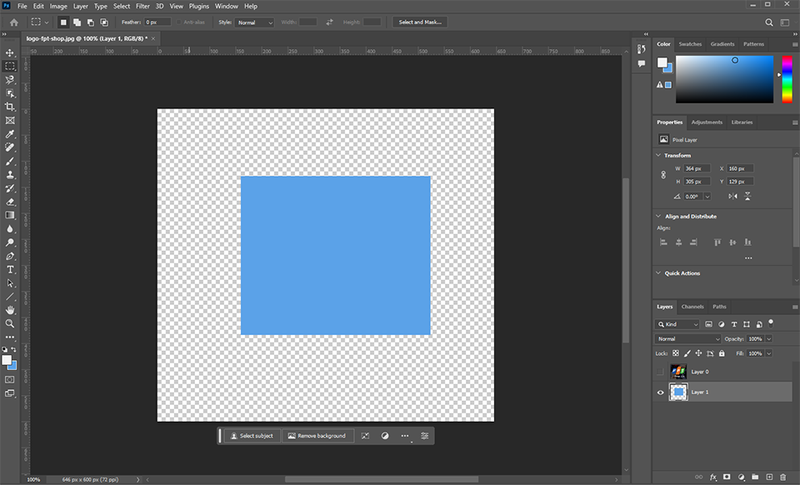Screen dimensions: 800x485
Task: Open the Image menu
Action: (58, 6)
